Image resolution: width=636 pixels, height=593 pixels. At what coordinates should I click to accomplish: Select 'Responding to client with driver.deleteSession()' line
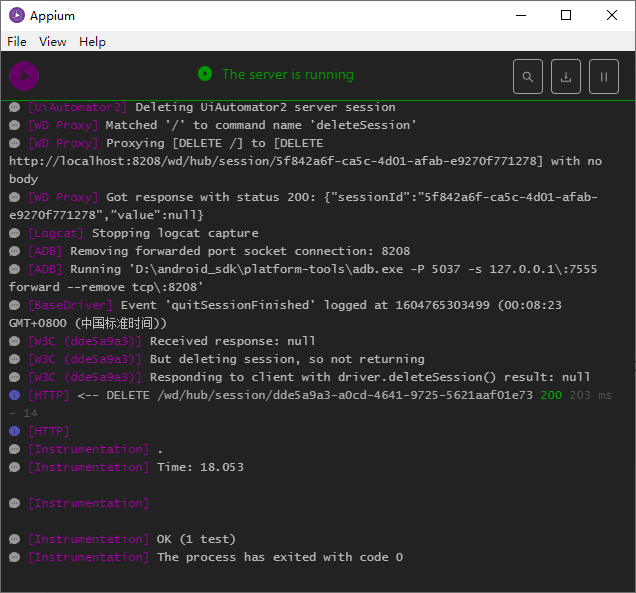pos(300,377)
